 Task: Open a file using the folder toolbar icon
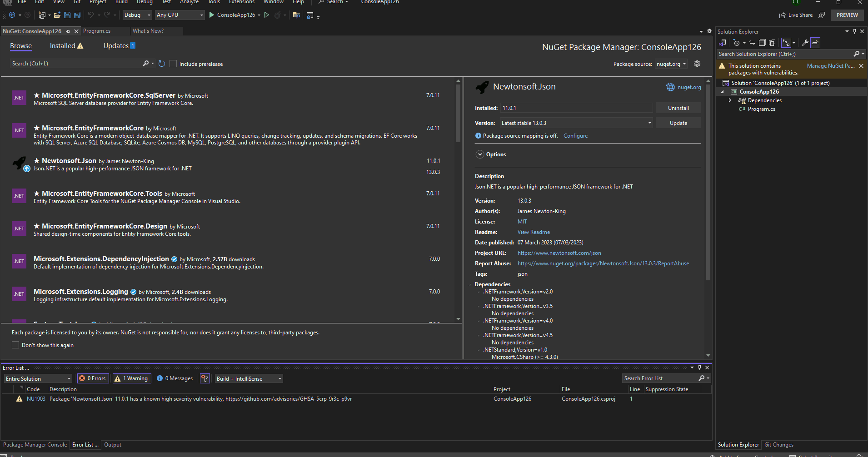(57, 15)
